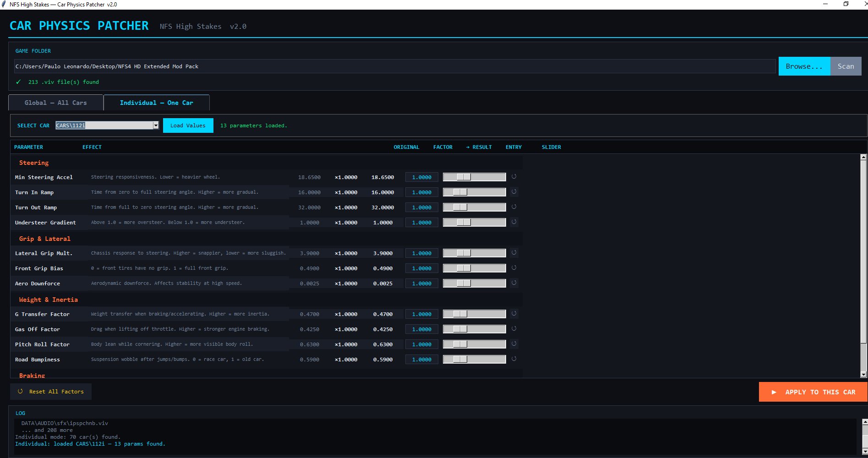Click the '213 .viv file(s) found' status
The image size is (868, 458).
click(x=64, y=82)
